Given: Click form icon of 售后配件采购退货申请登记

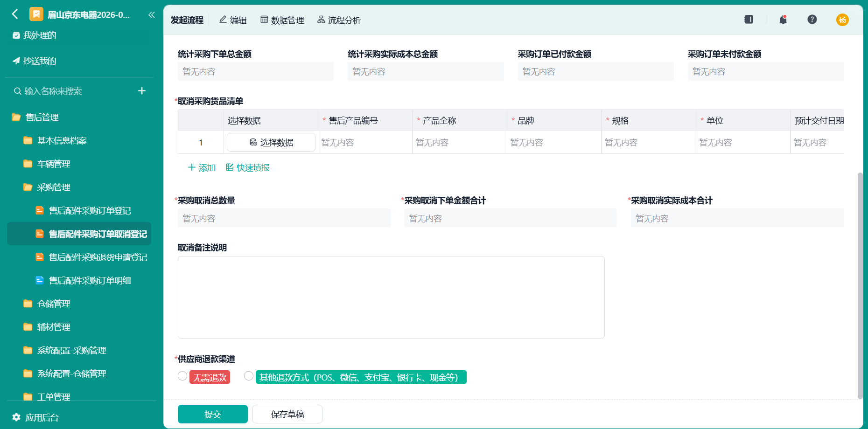Looking at the screenshot, I should click(x=40, y=257).
